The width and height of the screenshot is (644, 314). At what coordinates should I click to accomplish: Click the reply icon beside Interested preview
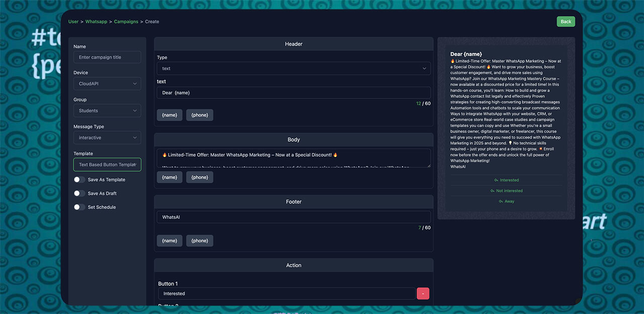496,180
